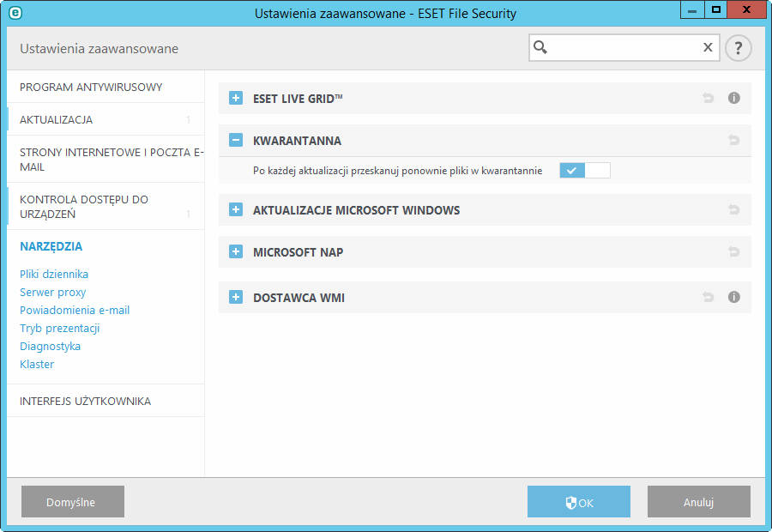Open Strony internetowe i poczta e-mail category
The width and height of the screenshot is (772, 532).
[x=106, y=160]
